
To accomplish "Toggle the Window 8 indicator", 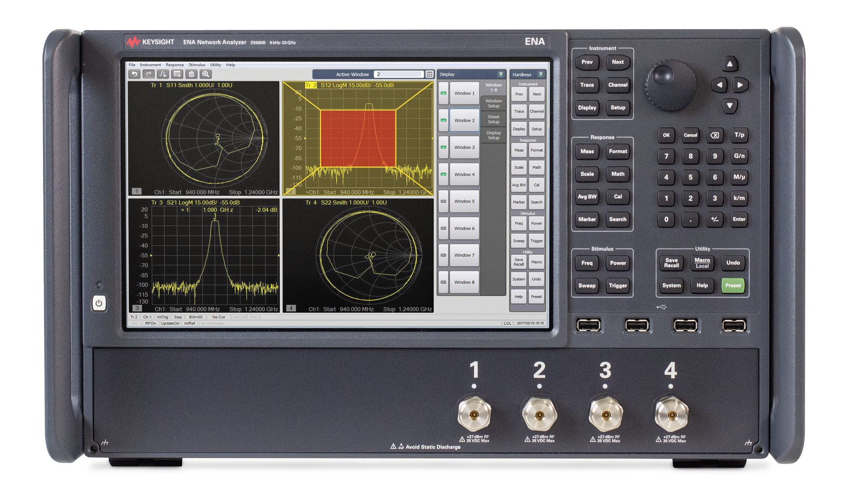I will point(444,283).
